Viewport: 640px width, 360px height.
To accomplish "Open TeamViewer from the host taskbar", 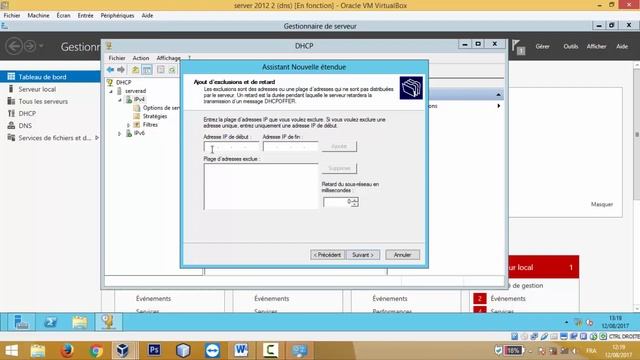I will [x=212, y=351].
